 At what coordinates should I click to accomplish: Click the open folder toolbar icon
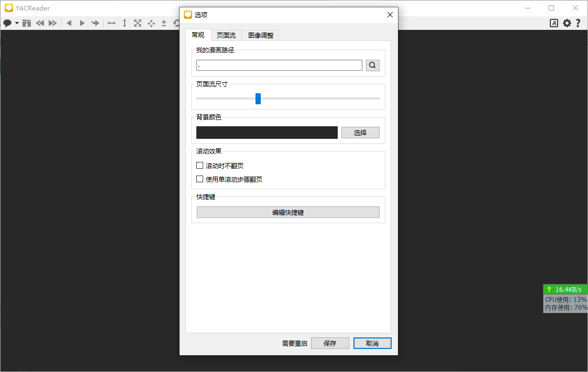pyautogui.click(x=27, y=23)
